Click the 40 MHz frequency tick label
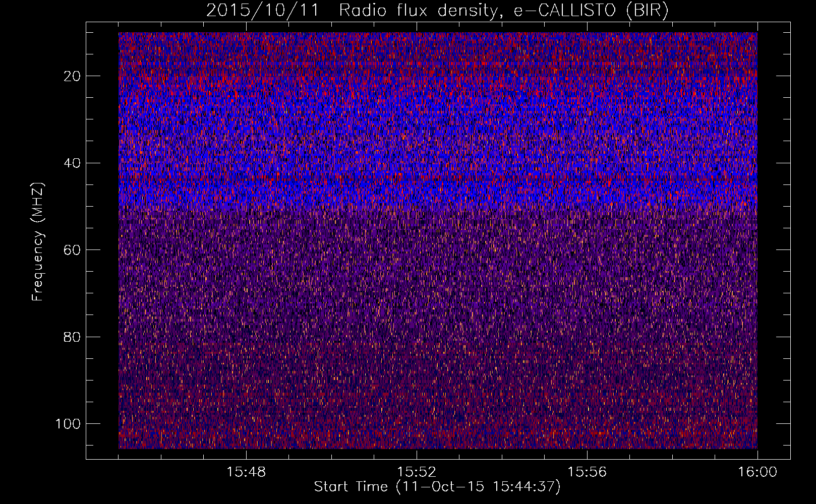The image size is (816, 504). tap(73, 163)
